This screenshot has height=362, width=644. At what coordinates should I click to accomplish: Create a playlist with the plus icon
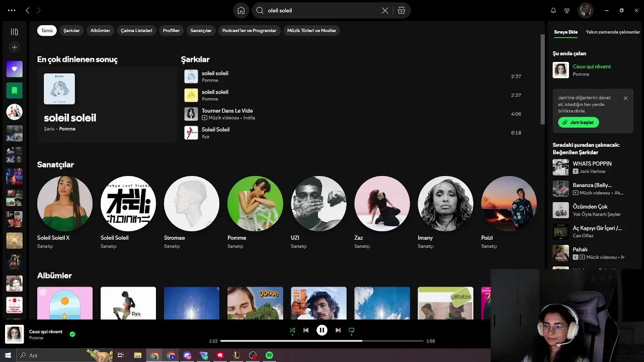pos(14,47)
